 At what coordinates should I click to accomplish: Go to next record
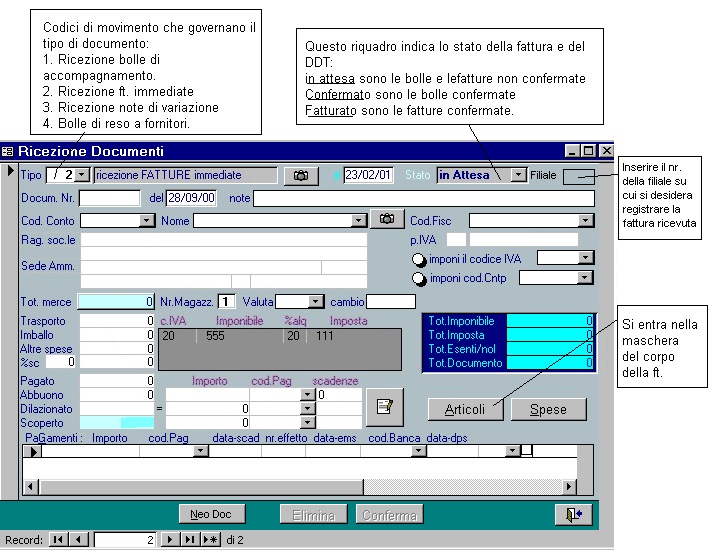point(169,540)
